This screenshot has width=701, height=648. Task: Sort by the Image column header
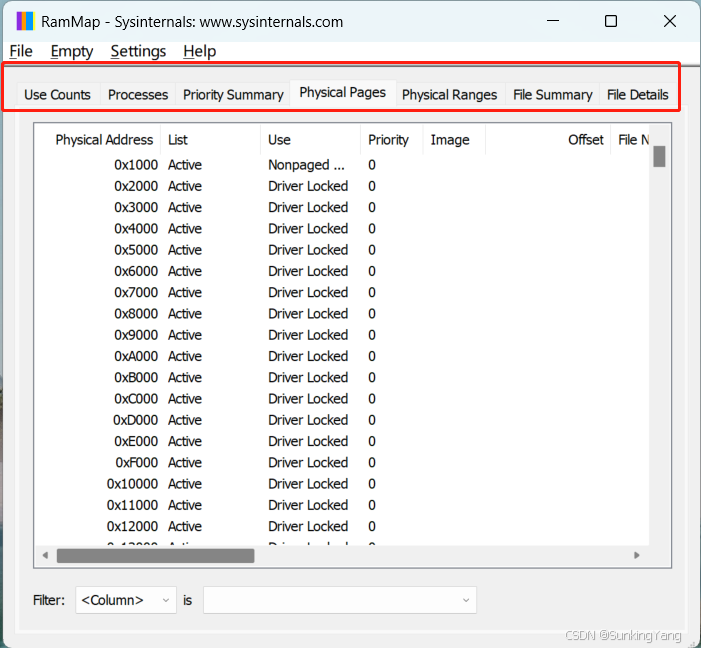[454, 140]
